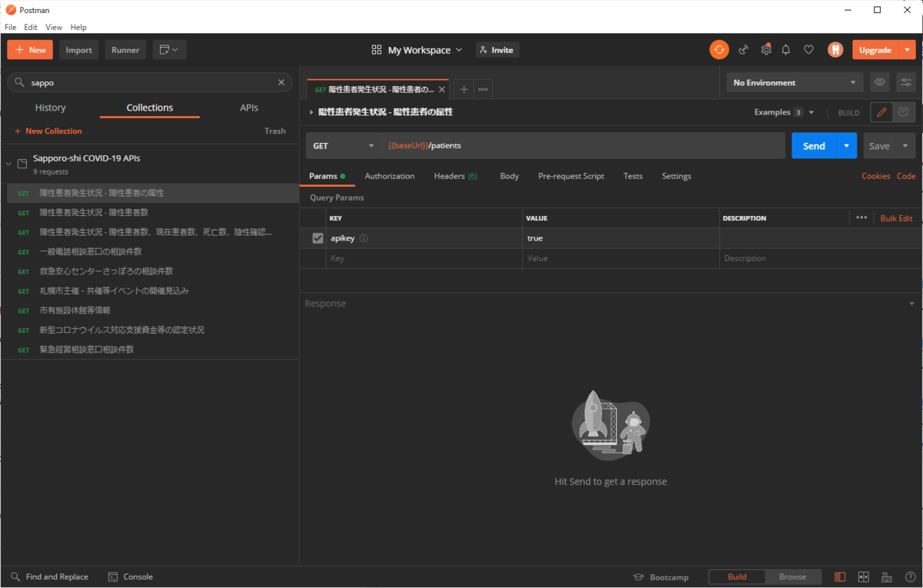This screenshot has width=923, height=588.
Task: Open the Cookies link
Action: pyautogui.click(x=876, y=176)
